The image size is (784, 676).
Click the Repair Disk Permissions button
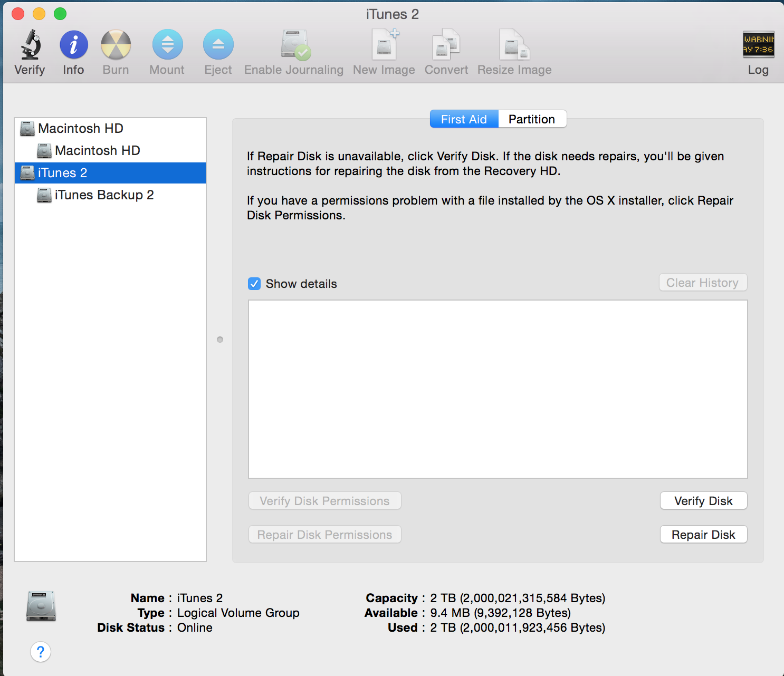(x=325, y=535)
